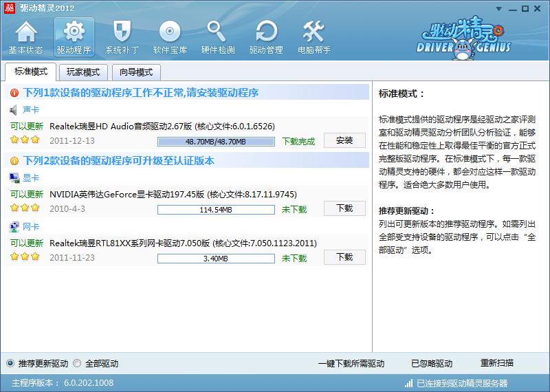This screenshot has width=550, height=392.
Task: Open 系统补丁 shield icon
Action: [122, 33]
